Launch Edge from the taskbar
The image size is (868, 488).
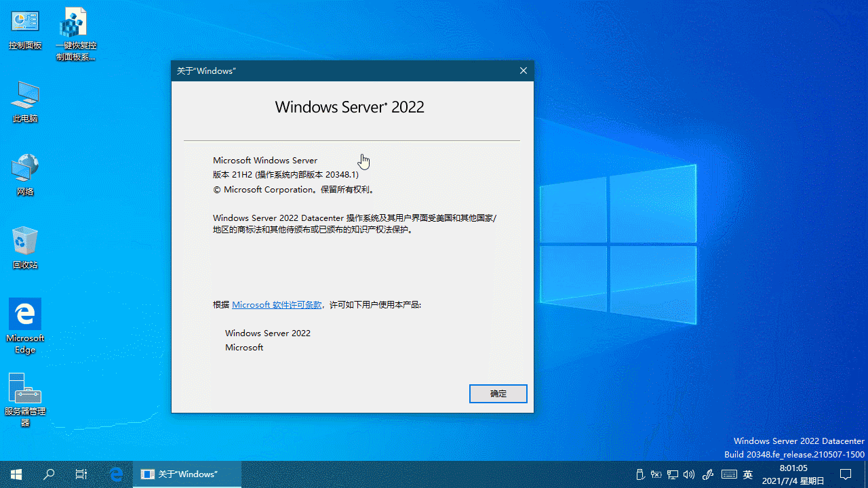coord(117,474)
